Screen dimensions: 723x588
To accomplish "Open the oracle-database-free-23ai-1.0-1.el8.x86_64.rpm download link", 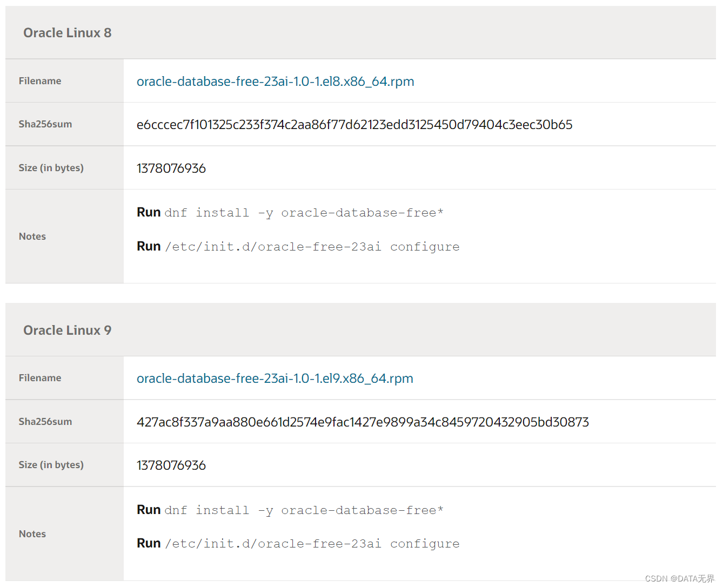I will coord(275,82).
